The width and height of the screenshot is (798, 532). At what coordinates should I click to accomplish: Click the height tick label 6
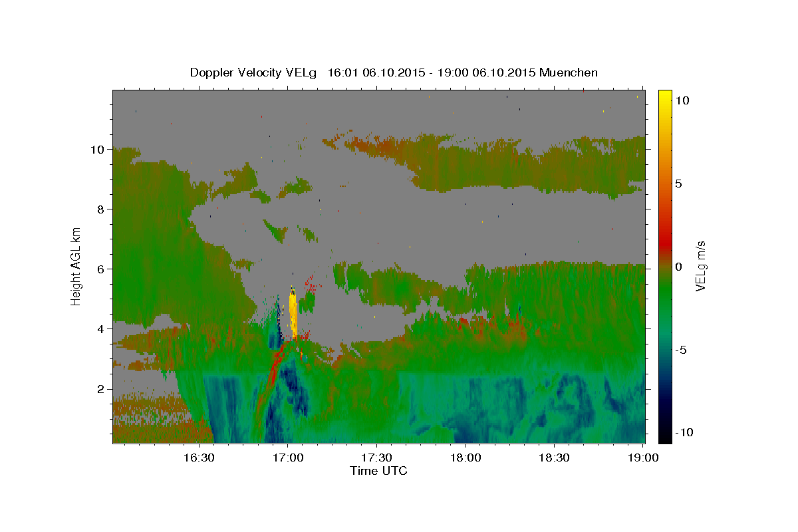pyautogui.click(x=102, y=269)
